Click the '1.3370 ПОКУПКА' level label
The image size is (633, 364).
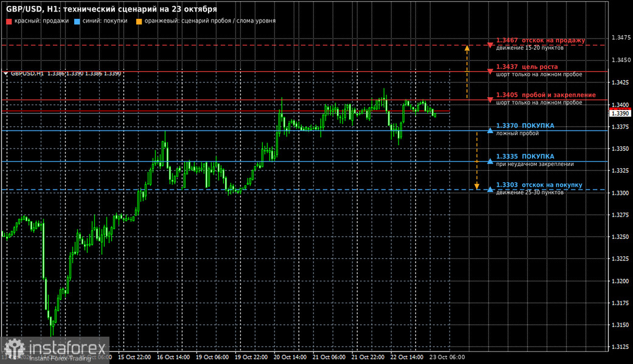pyautogui.click(x=525, y=126)
